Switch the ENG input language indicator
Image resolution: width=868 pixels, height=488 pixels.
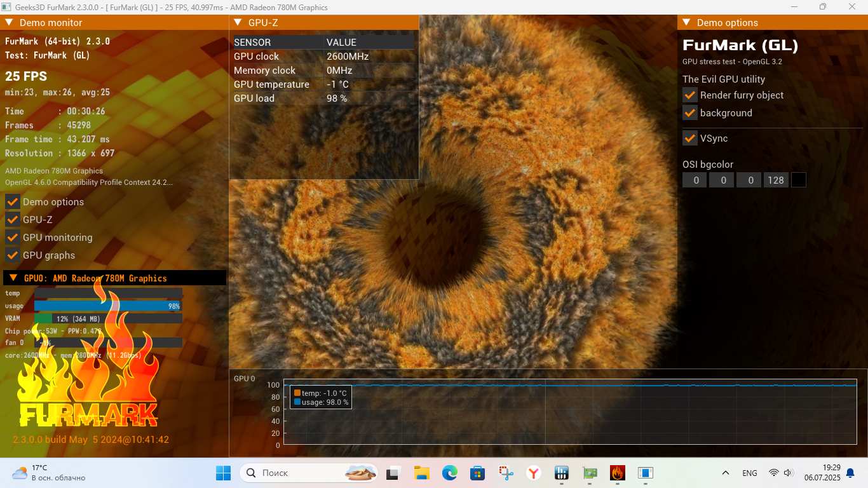coord(750,473)
